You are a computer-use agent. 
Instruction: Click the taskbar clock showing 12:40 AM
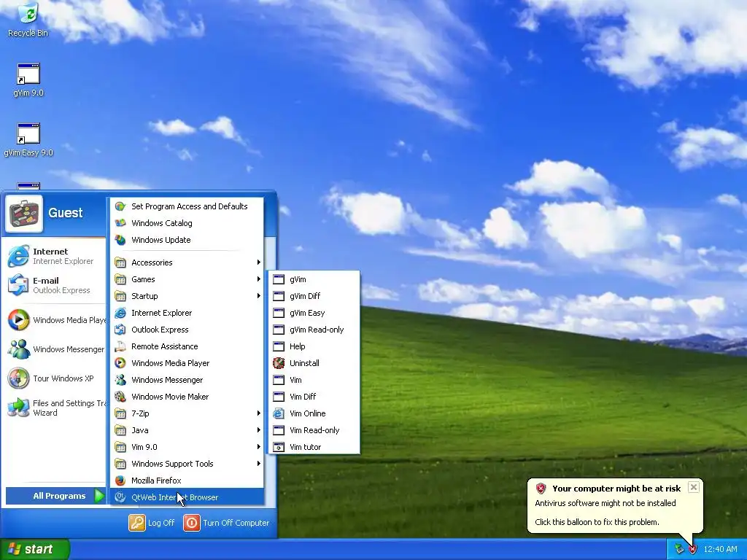tap(720, 550)
